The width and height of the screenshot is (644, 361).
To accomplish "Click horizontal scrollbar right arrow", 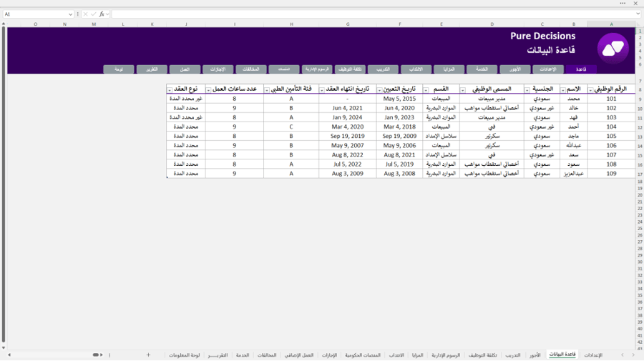I will pos(102,355).
